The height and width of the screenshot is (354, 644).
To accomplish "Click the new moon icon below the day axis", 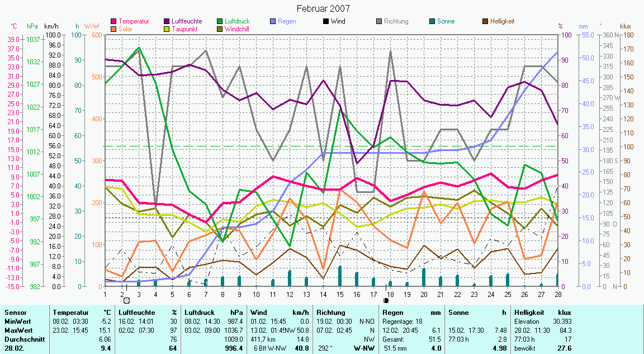I will click(386, 300).
